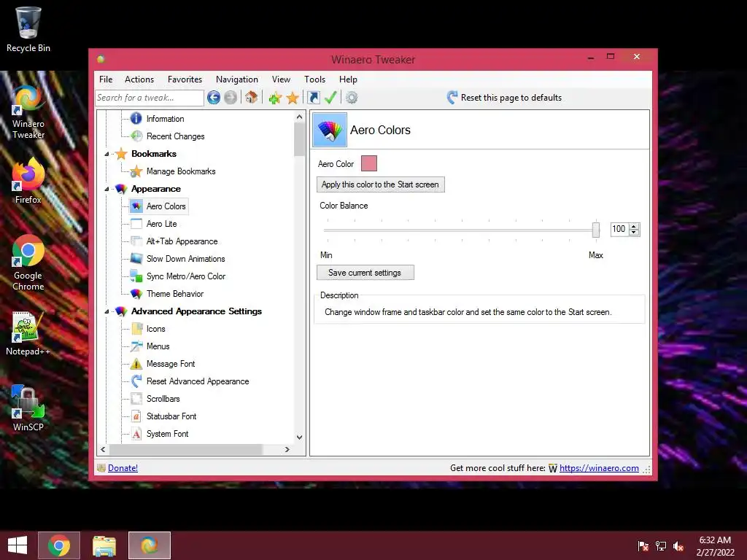The image size is (747, 560).
Task: Click tree horizontal scroll left arrow
Action: [x=104, y=449]
